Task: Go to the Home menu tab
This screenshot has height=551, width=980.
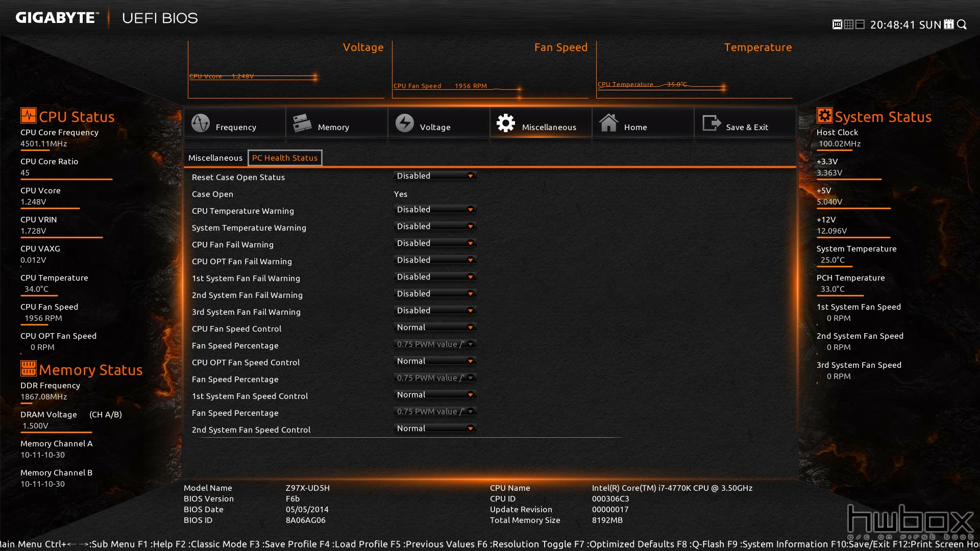Action: (643, 123)
